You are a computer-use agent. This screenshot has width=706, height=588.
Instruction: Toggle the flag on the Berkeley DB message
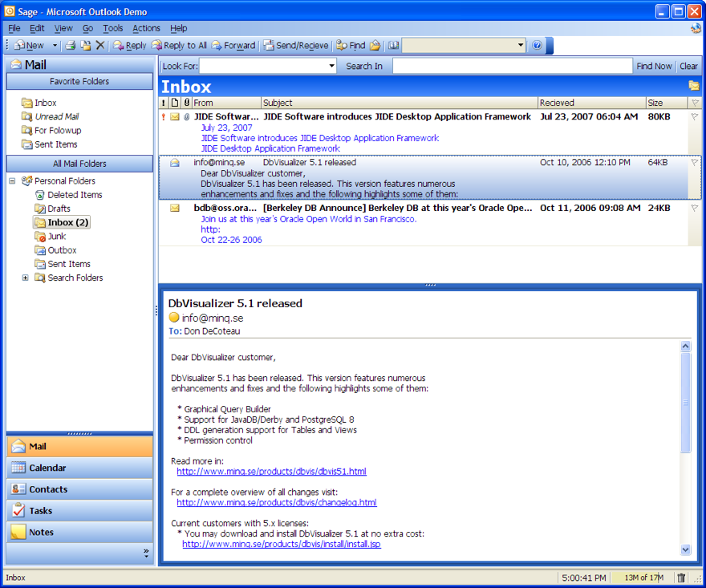click(695, 208)
